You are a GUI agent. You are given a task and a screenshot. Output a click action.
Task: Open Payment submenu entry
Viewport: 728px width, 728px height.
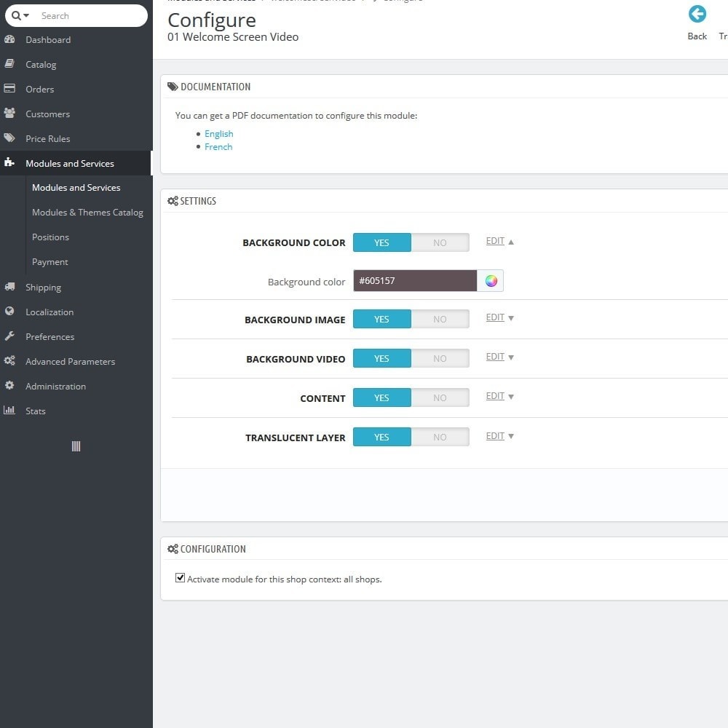pyautogui.click(x=50, y=262)
